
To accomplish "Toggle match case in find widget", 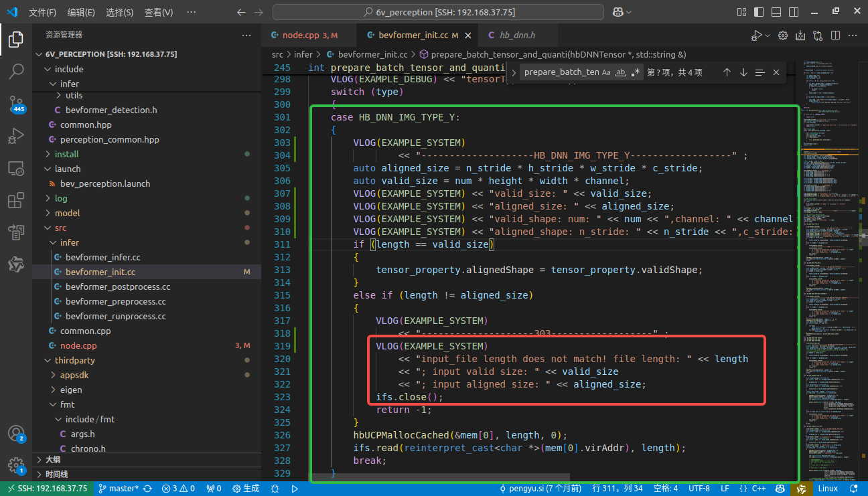I will (x=606, y=72).
